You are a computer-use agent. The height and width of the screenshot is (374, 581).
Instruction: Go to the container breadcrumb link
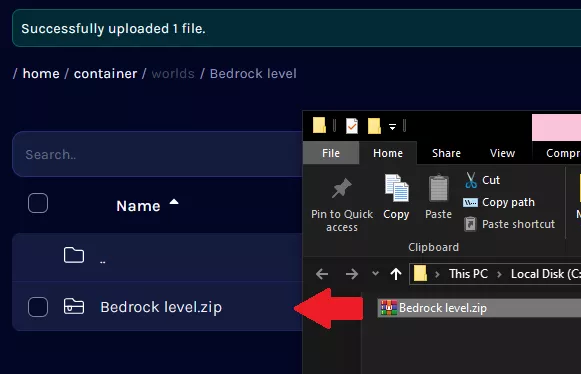click(x=106, y=73)
